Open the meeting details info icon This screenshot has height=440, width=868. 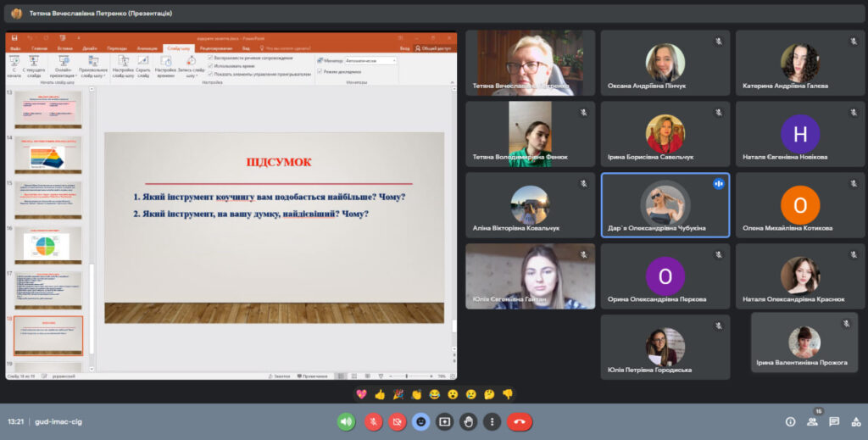click(790, 421)
